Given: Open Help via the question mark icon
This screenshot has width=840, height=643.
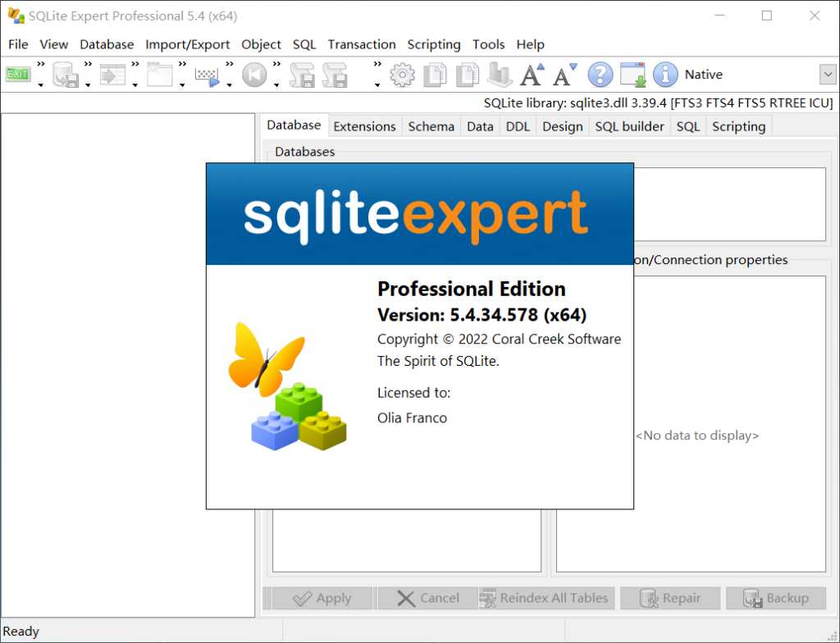Looking at the screenshot, I should [600, 75].
